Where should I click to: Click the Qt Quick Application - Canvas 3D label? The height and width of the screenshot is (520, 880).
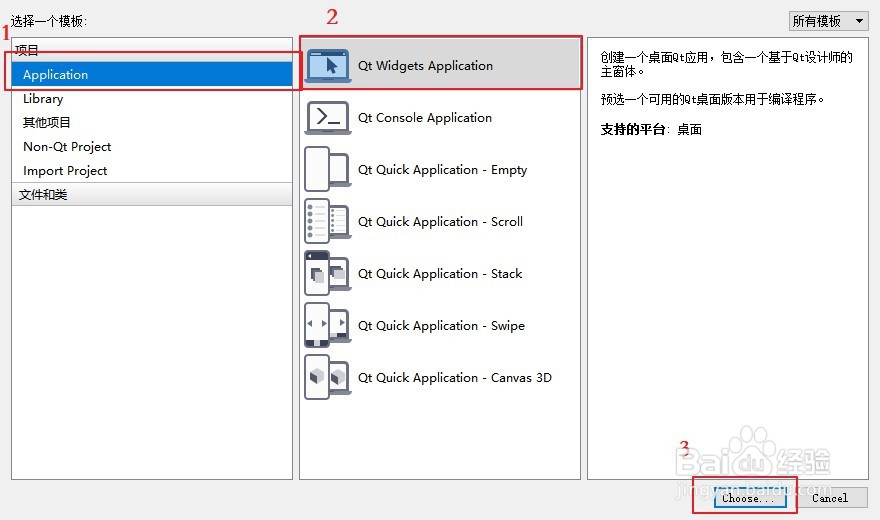tap(455, 378)
